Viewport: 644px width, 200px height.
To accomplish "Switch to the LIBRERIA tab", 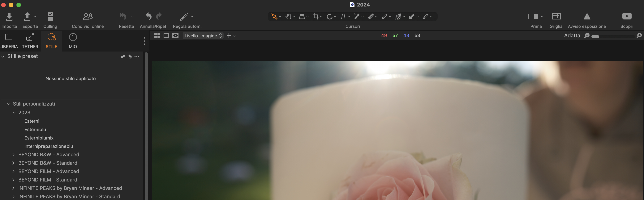I will (9, 41).
